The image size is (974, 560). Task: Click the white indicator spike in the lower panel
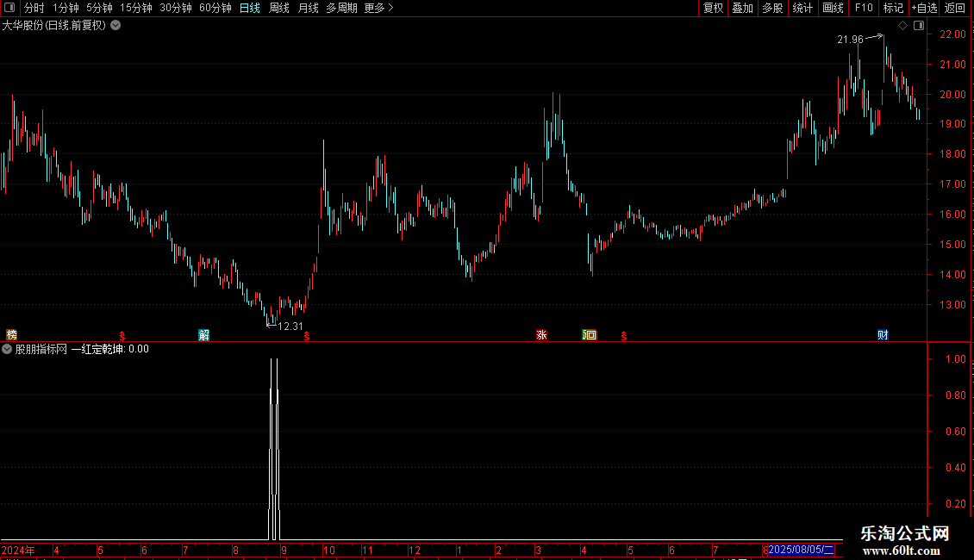(274, 449)
